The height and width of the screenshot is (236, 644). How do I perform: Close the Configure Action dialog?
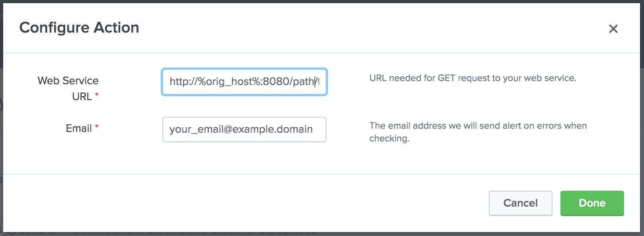click(x=613, y=29)
